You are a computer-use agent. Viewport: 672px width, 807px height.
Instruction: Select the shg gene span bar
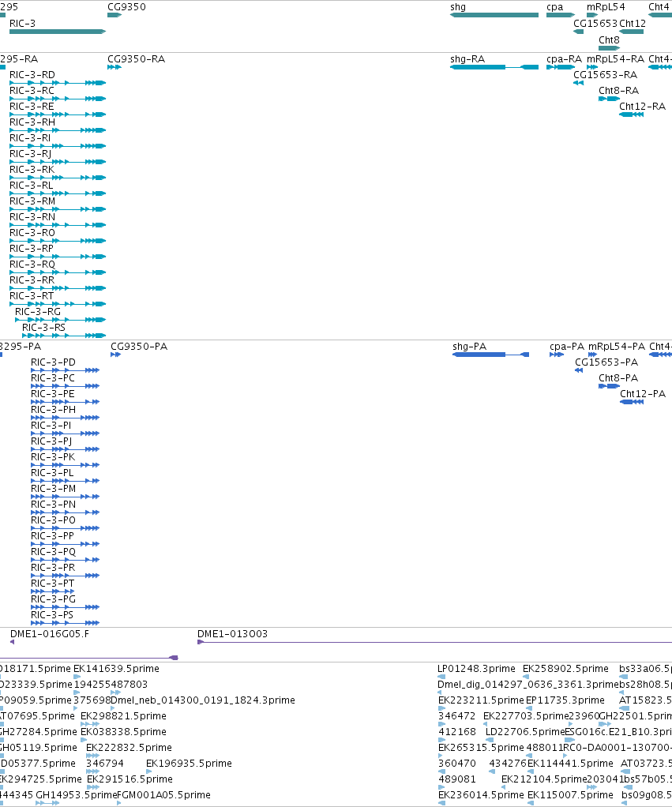tap(494, 15)
